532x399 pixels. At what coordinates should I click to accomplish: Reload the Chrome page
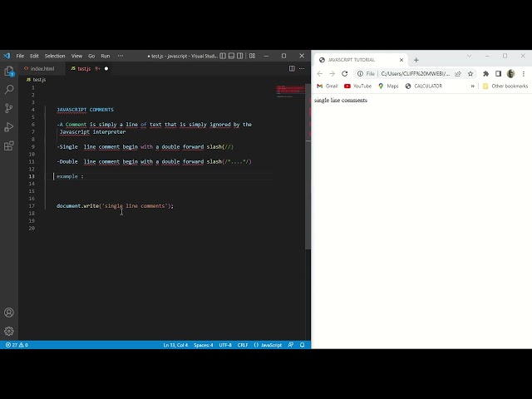tap(345, 74)
